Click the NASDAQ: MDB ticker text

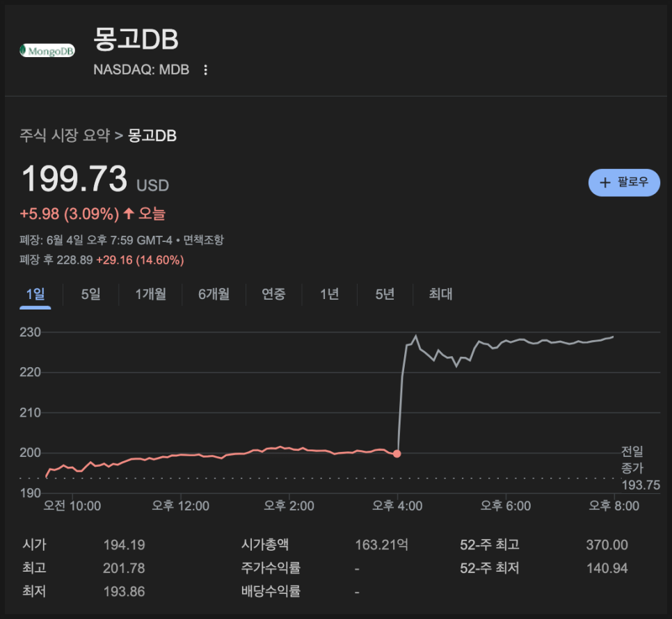(x=141, y=70)
